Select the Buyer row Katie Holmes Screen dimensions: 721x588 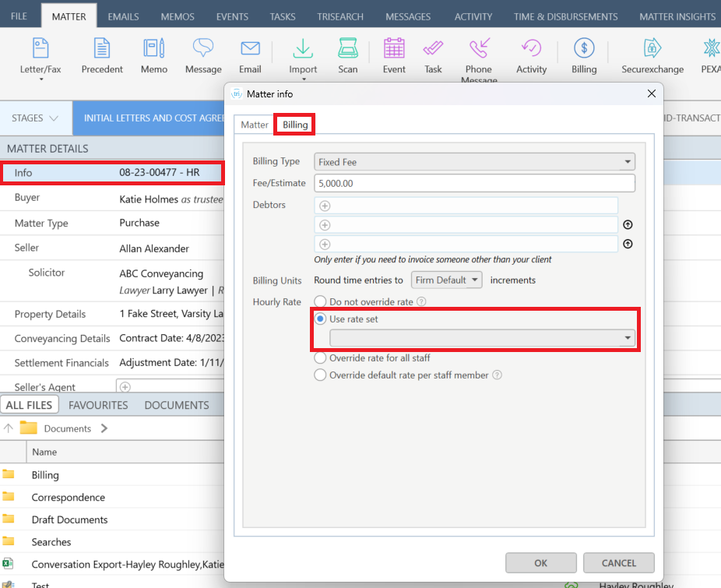112,199
